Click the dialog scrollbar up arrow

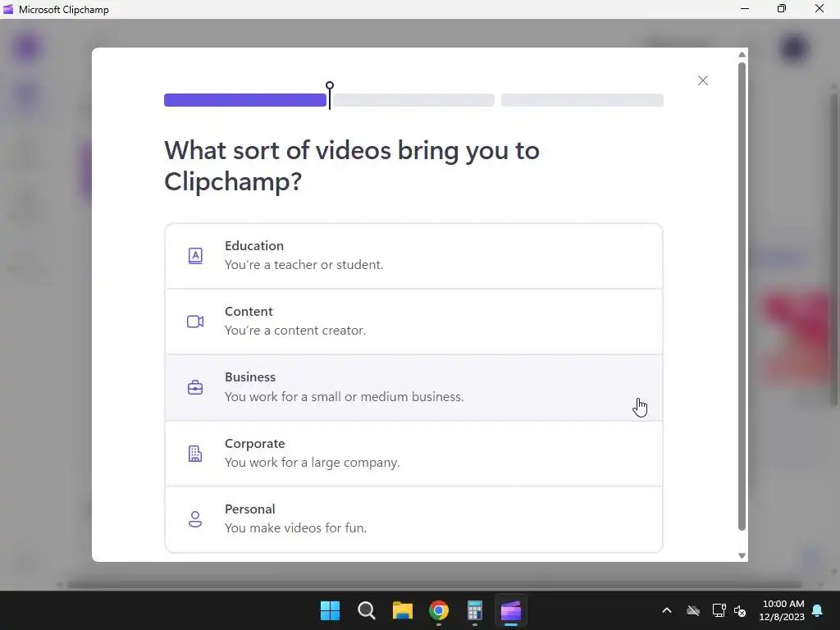(x=742, y=55)
